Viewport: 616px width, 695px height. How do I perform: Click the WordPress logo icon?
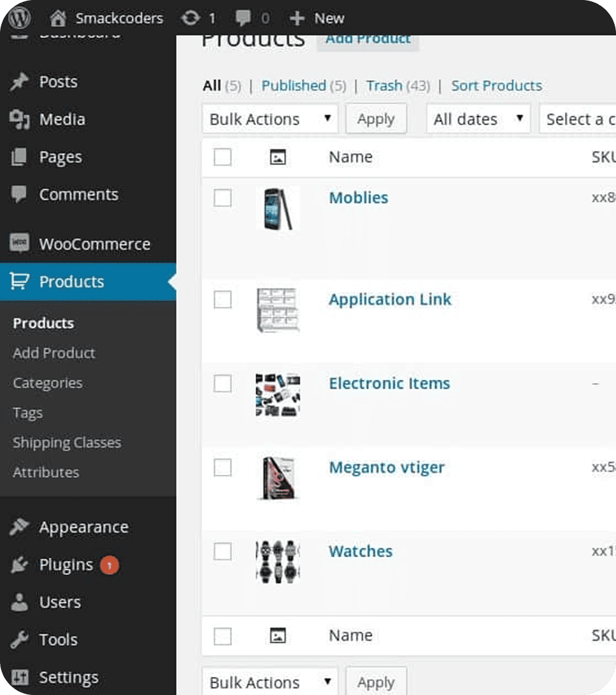[19, 18]
